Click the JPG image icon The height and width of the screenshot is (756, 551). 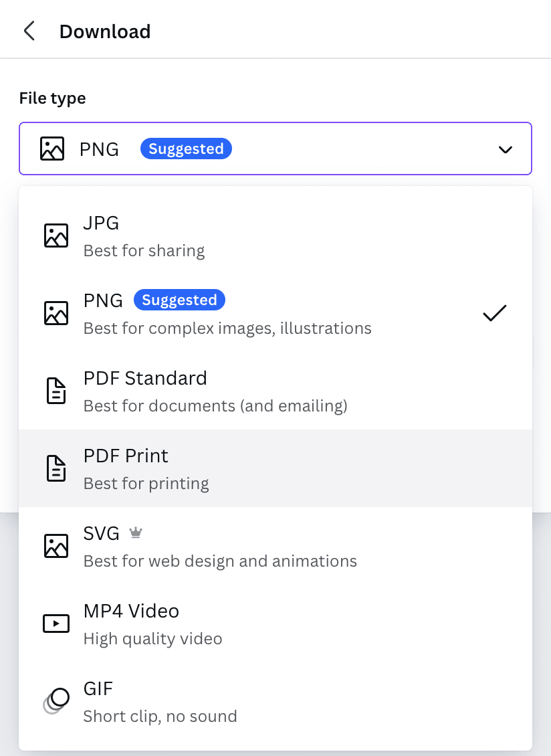(x=56, y=235)
